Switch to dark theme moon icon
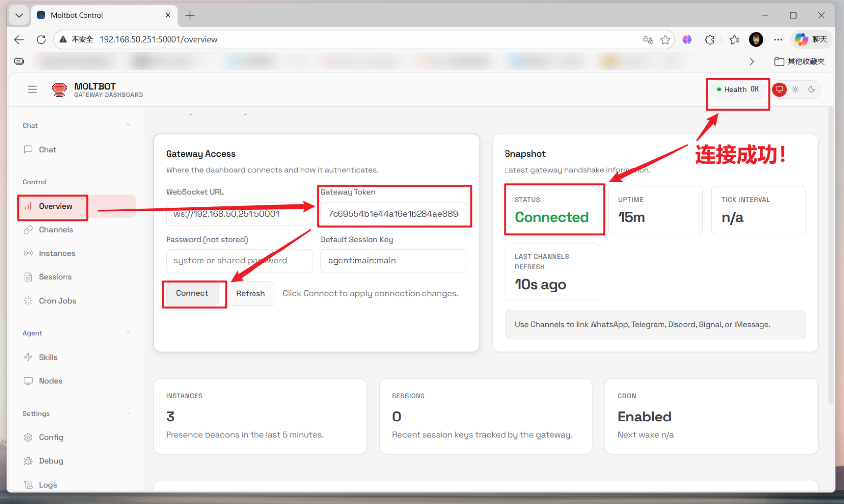The image size is (844, 504). (x=812, y=89)
